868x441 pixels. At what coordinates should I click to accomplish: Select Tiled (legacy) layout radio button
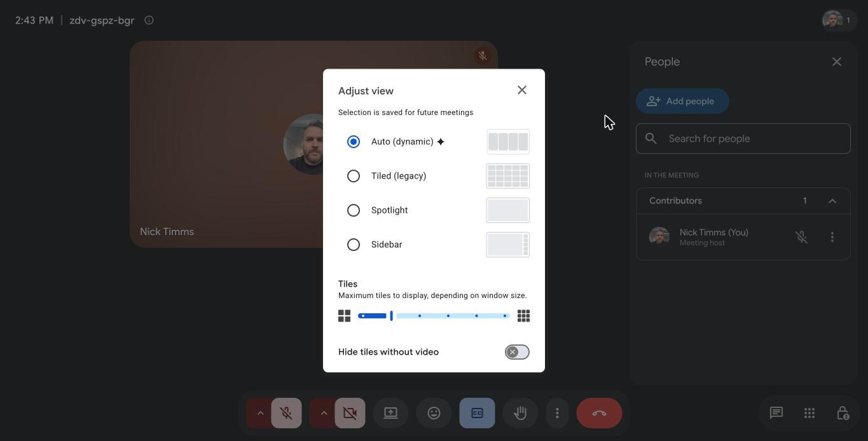pyautogui.click(x=354, y=176)
